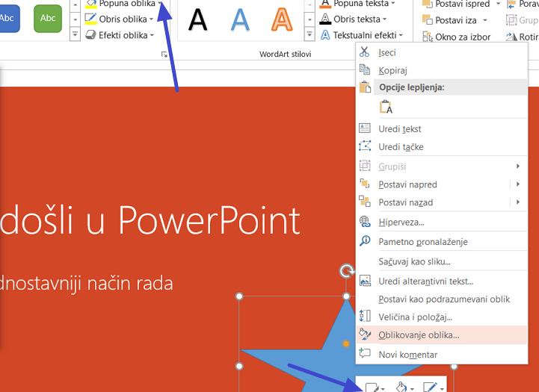The width and height of the screenshot is (539, 392).
Task: Open the shape styles dialog launcher
Action: coord(164,55)
